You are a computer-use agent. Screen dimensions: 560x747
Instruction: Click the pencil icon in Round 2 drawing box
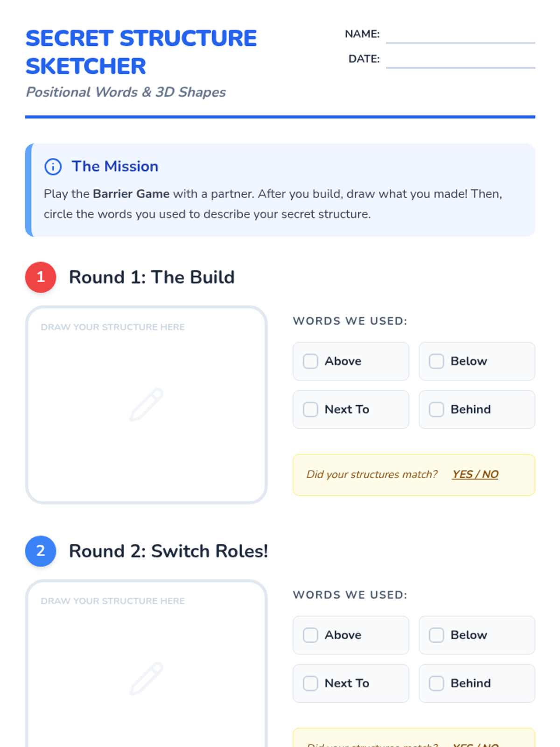[x=147, y=678]
